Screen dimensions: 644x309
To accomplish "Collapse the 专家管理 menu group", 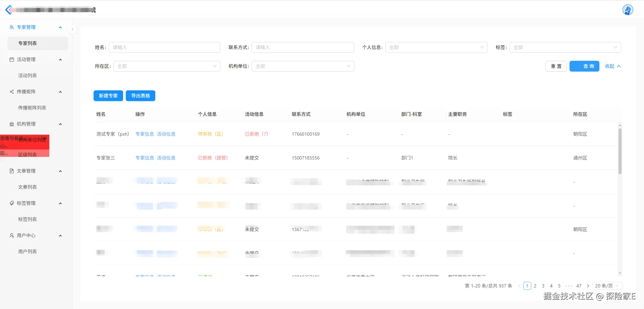I will click(x=60, y=27).
